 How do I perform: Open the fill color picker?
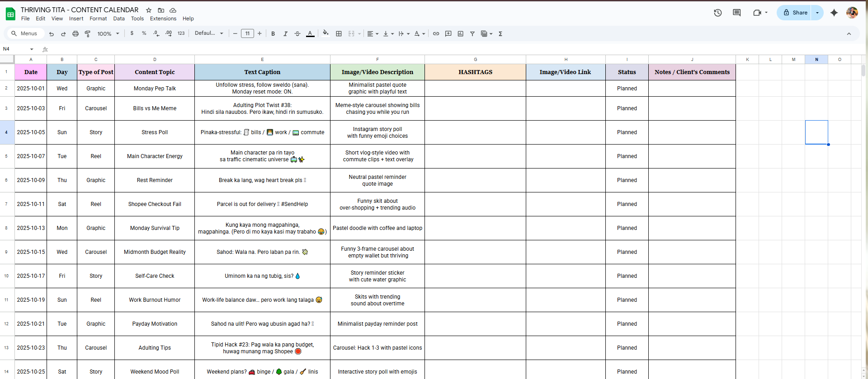(325, 33)
